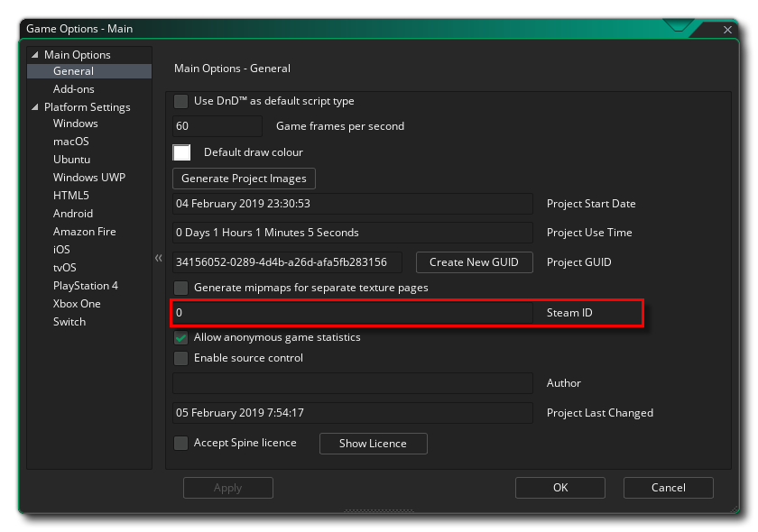Screen dimensions: 758x532
Task: Click Create New GUID button
Action: 475,261
